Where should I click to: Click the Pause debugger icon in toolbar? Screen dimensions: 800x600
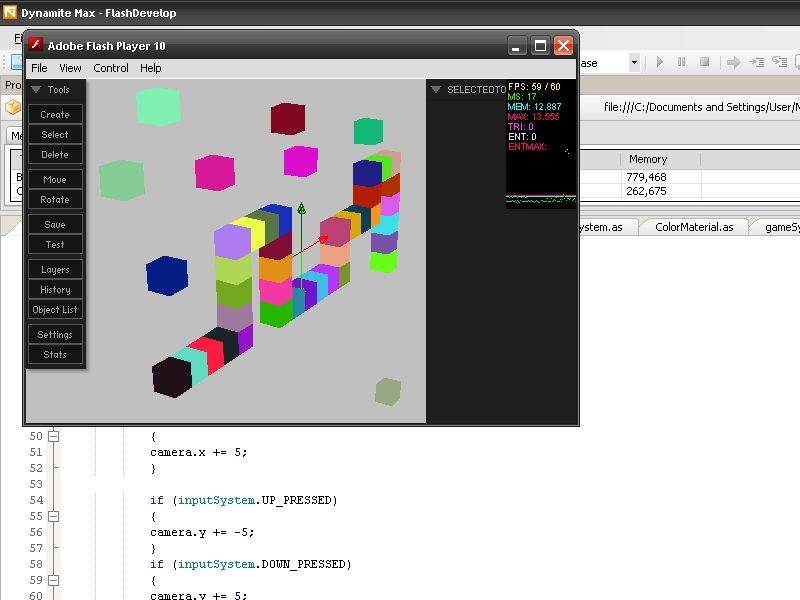(681, 61)
